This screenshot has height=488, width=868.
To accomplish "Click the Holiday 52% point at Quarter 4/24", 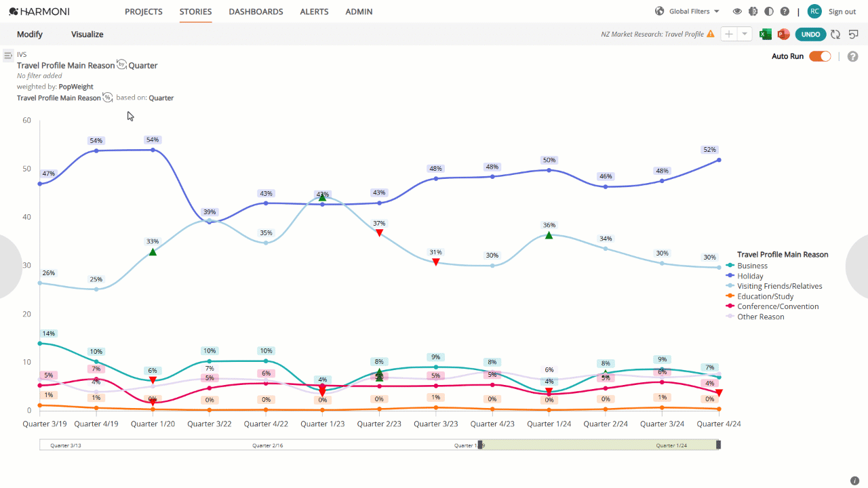I will point(719,160).
